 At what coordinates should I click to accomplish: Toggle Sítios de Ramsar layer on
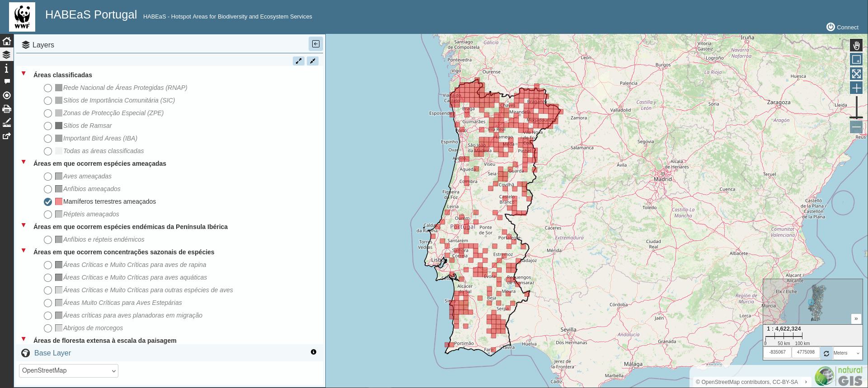coord(48,126)
